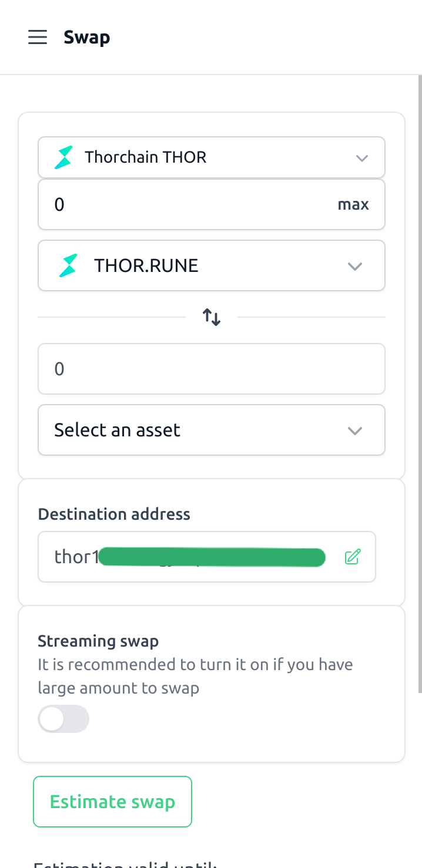
Task: Click the Thorchain logo in chain selector
Action: (63, 157)
